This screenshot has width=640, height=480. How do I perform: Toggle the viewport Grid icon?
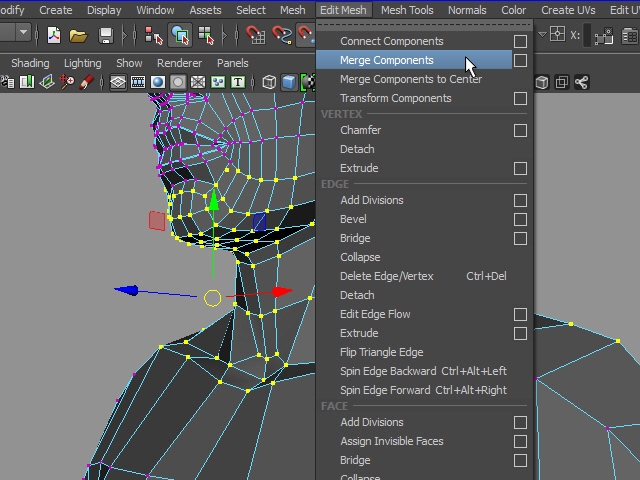point(118,82)
